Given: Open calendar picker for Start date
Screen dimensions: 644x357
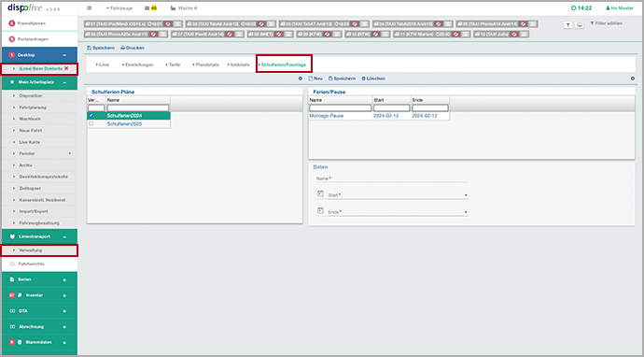Looking at the screenshot, I should (x=320, y=193).
